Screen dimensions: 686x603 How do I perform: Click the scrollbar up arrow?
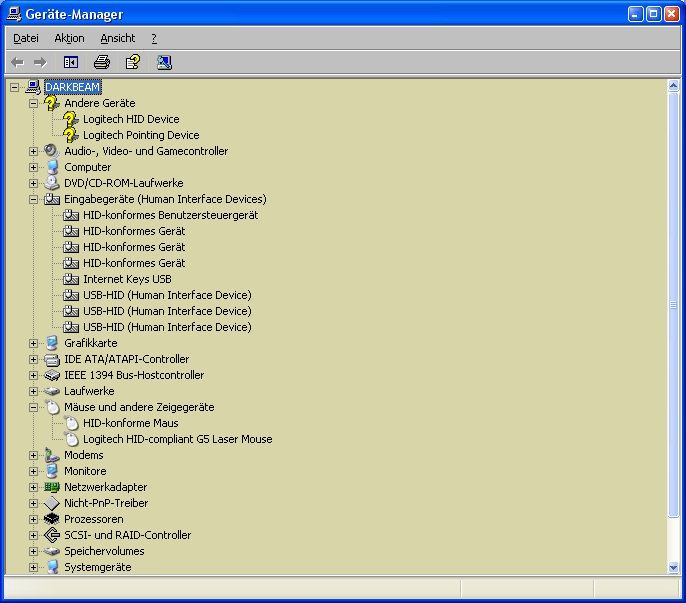(x=673, y=86)
